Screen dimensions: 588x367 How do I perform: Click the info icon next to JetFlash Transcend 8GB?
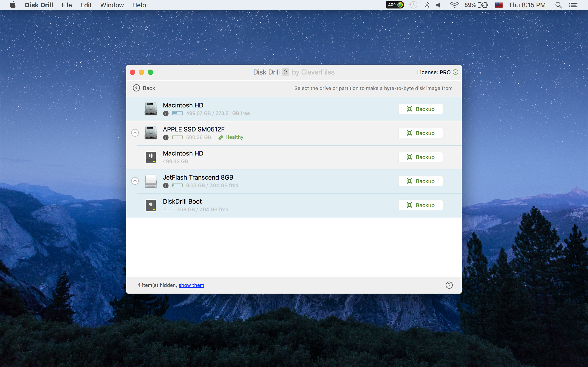[166, 185]
